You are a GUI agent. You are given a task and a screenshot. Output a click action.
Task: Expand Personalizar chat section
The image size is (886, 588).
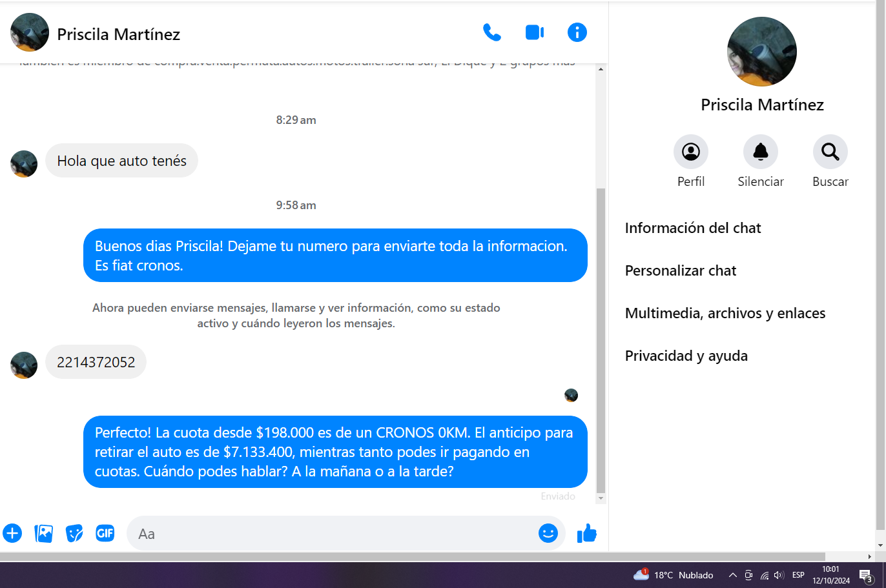coord(681,270)
